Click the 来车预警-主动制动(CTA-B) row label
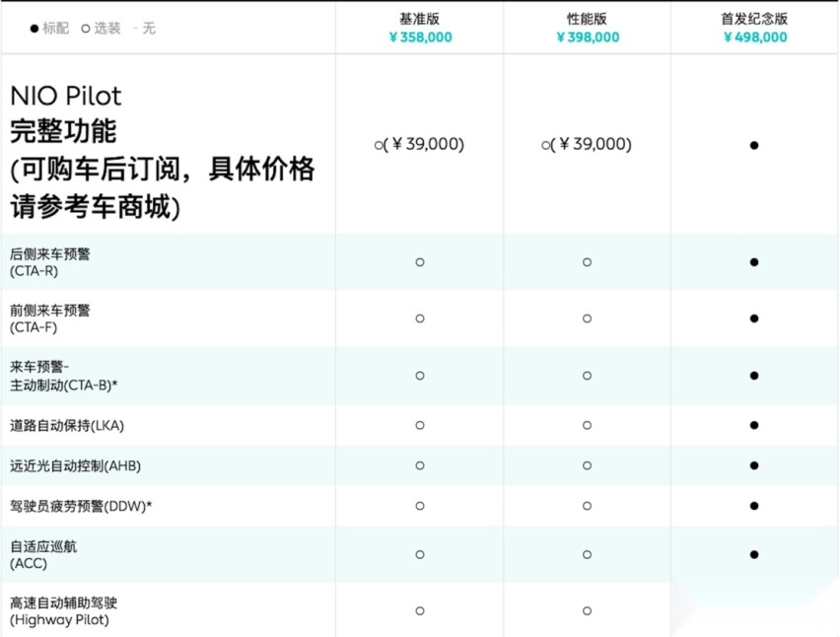840x637 pixels. 64,376
